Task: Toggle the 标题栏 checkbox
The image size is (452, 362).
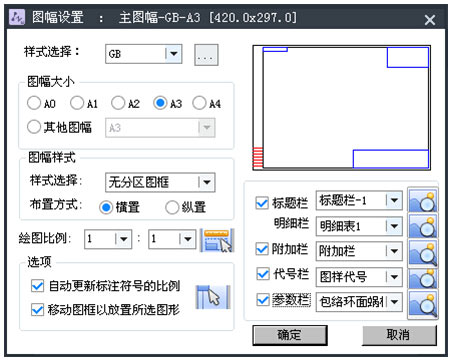Action: pos(262,203)
